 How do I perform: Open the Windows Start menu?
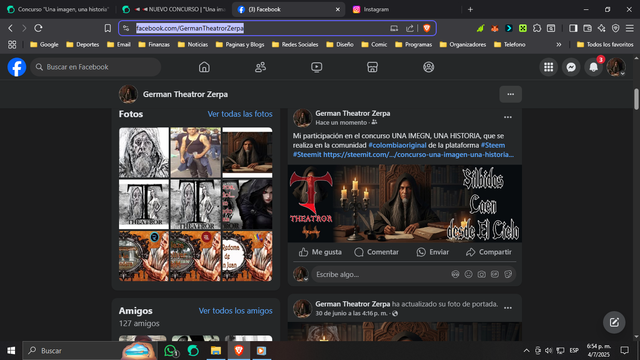[11, 351]
